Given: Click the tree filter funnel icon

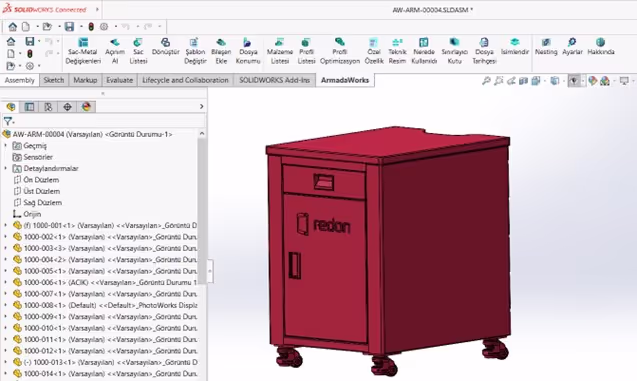Looking at the screenshot, I should coord(8,121).
